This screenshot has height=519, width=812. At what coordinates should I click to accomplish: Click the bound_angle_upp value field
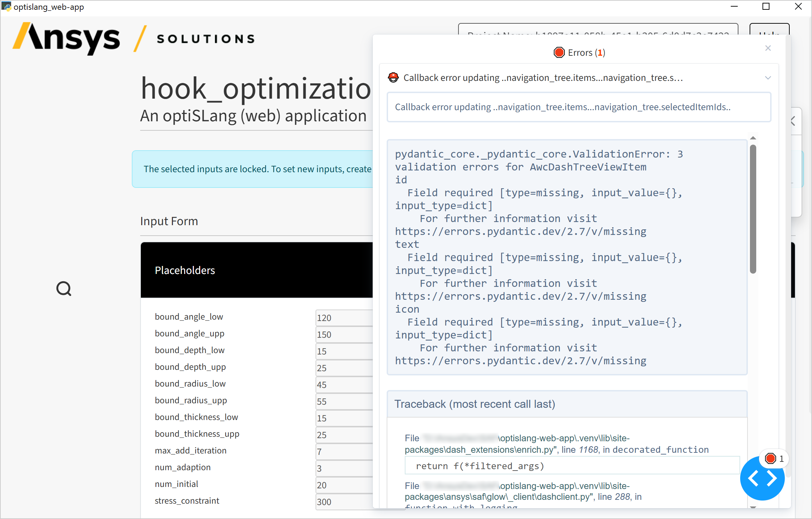point(344,334)
